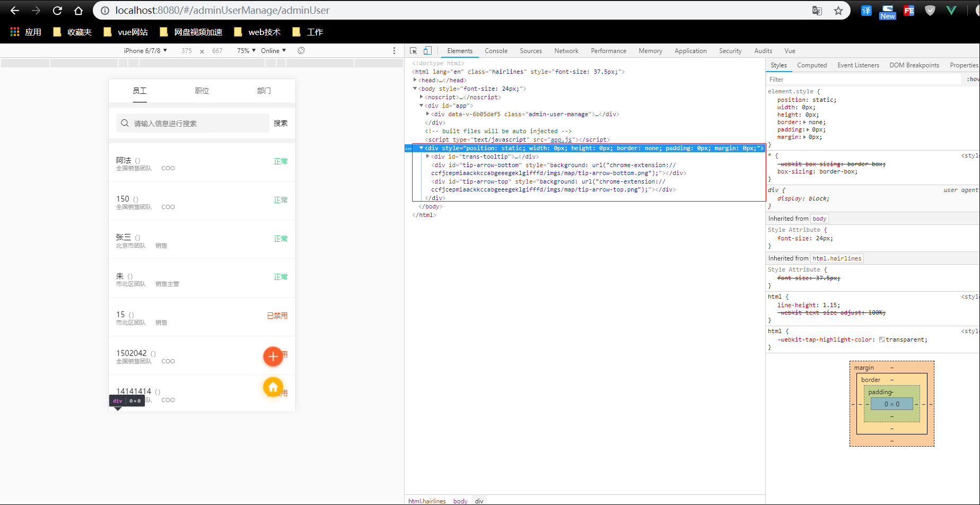The image size is (980, 505).
Task: Open the 收藏夹 bookmark folder
Action: (73, 32)
